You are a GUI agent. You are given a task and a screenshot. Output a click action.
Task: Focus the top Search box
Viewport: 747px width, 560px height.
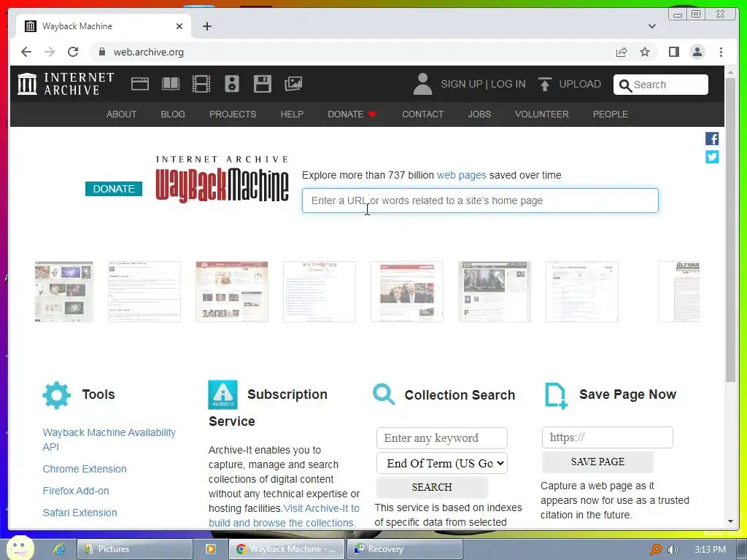(660, 85)
